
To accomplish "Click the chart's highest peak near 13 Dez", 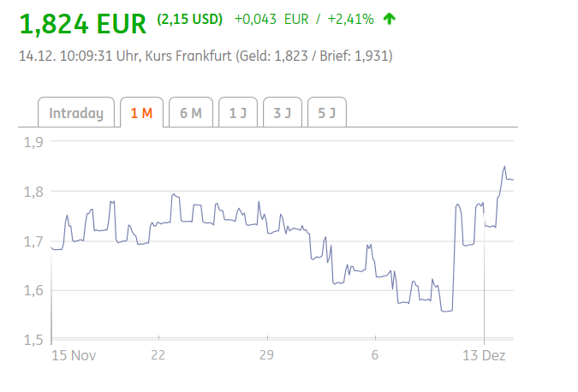I will 504,167.
